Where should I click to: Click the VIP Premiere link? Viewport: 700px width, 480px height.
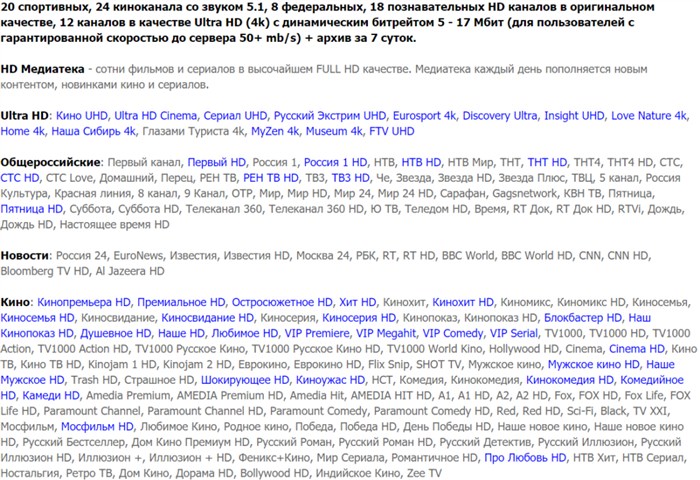coord(317,334)
